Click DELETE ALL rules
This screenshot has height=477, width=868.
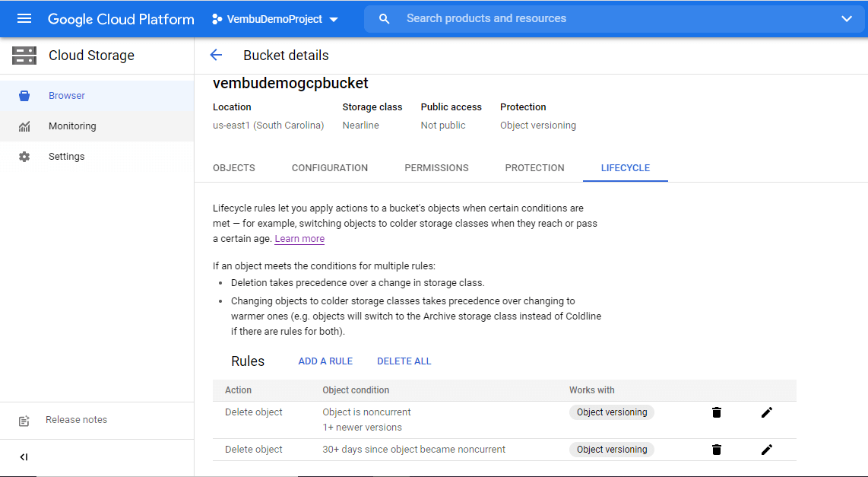pos(404,361)
